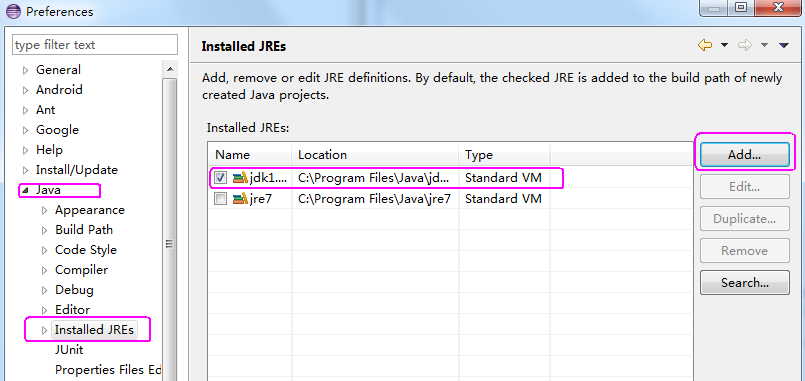Open Debug preferences

coord(74,290)
